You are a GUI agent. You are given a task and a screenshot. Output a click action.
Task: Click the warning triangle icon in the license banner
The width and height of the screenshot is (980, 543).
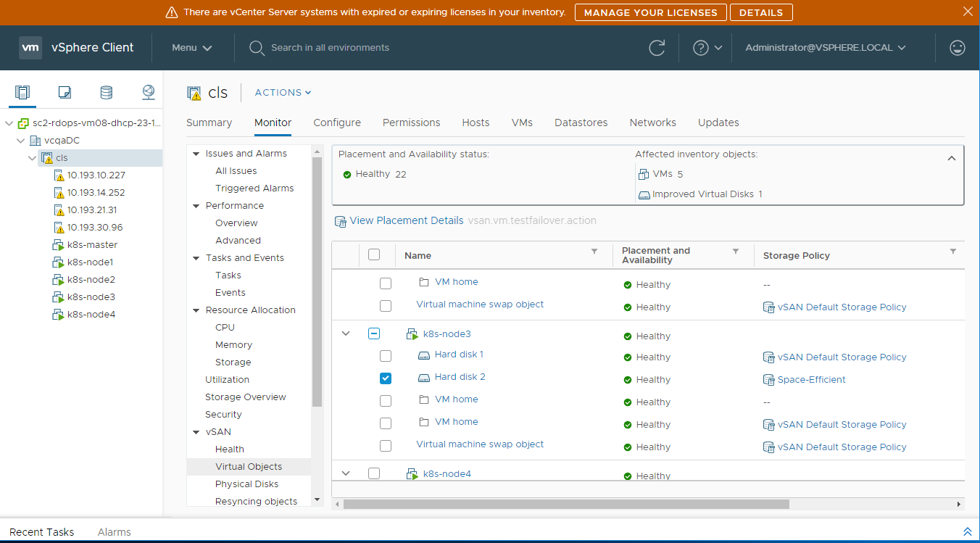click(x=172, y=12)
